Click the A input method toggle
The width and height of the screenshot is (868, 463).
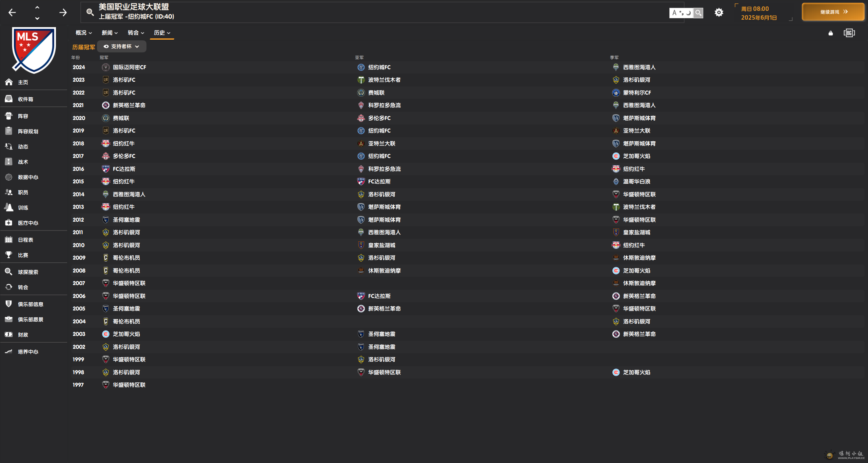[674, 13]
